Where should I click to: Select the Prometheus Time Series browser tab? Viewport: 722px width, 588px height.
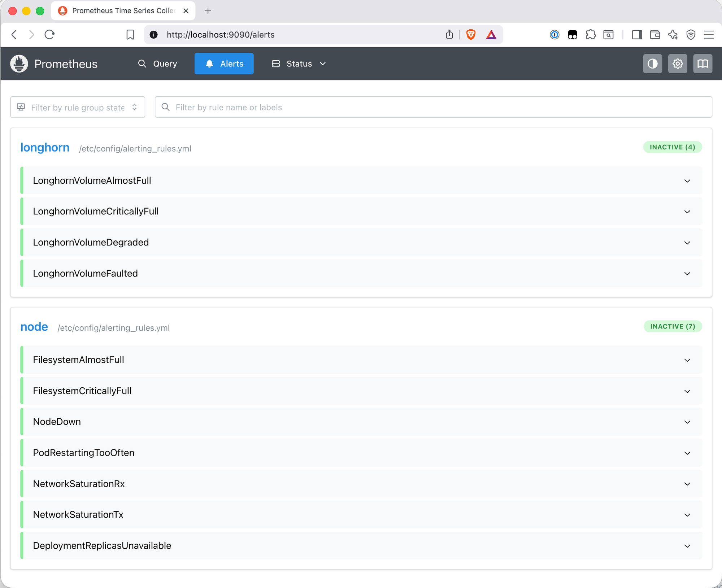123,11
